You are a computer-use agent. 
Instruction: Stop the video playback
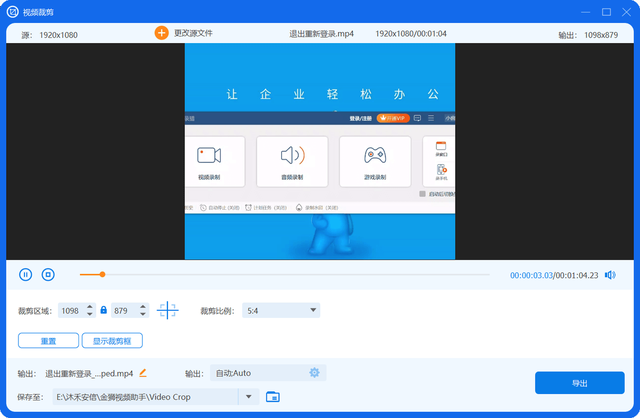point(48,275)
